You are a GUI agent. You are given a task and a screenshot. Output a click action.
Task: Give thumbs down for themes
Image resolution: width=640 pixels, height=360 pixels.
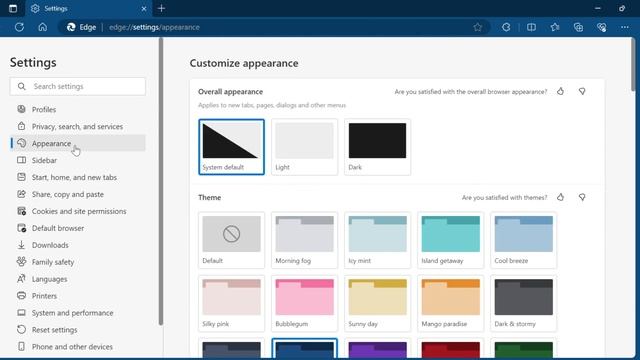click(x=582, y=197)
